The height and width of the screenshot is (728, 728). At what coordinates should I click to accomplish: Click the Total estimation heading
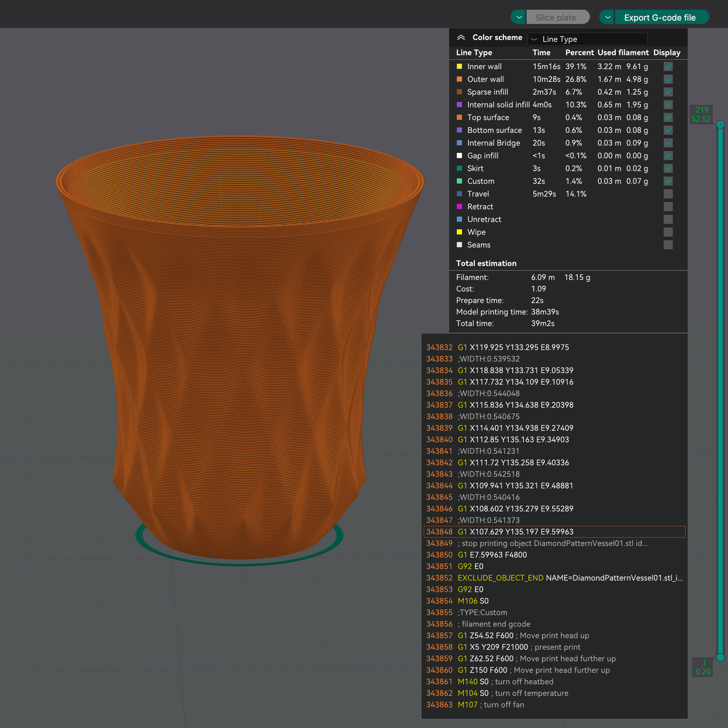coord(486,263)
